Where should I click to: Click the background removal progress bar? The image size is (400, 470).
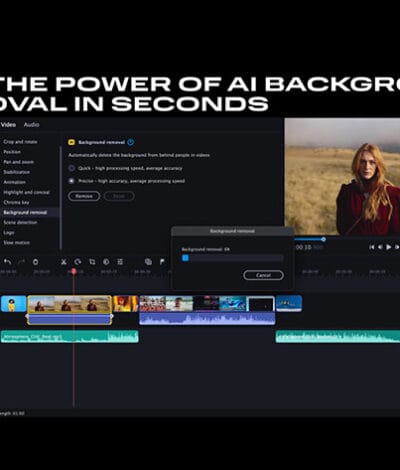click(232, 258)
